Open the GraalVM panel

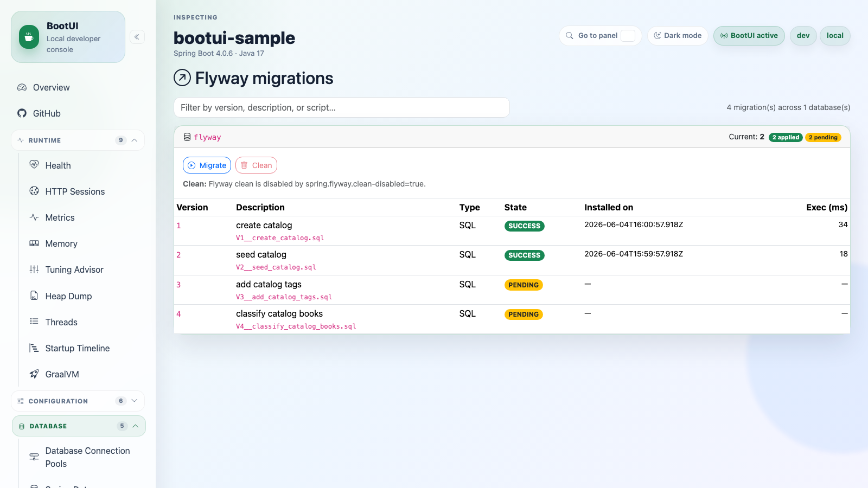click(62, 374)
